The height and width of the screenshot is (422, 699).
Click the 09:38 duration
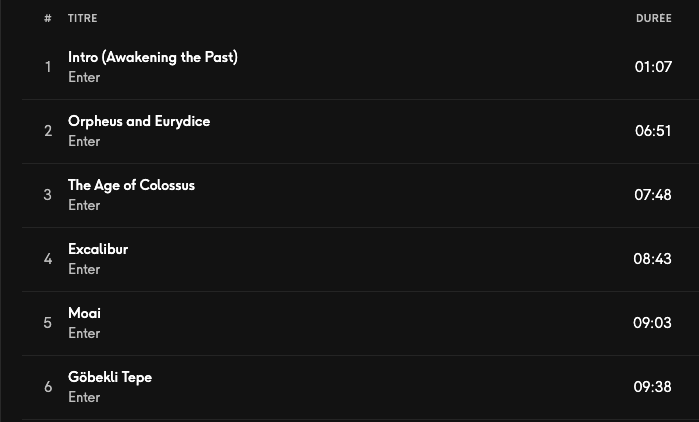point(652,387)
